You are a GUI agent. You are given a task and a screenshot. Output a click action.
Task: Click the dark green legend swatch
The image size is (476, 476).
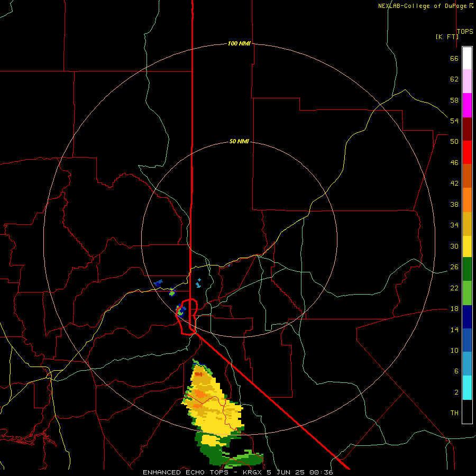coord(467,269)
